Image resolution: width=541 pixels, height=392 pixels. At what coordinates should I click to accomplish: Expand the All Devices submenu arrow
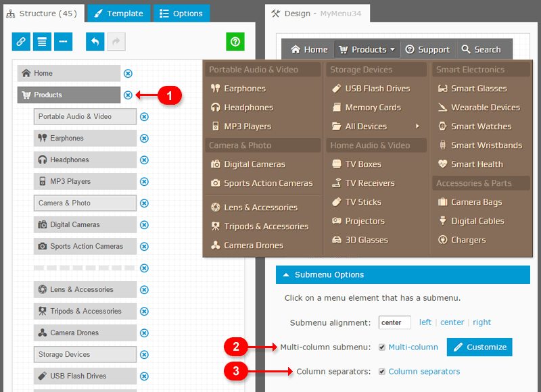[417, 126]
